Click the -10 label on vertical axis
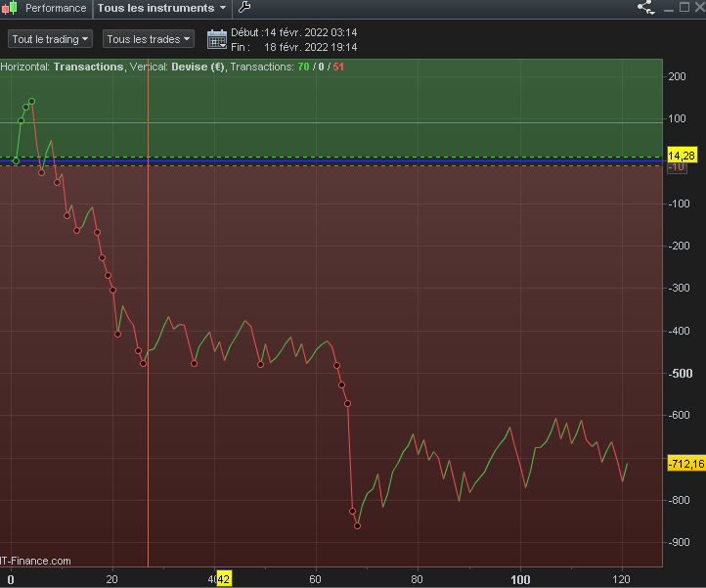 [x=677, y=167]
